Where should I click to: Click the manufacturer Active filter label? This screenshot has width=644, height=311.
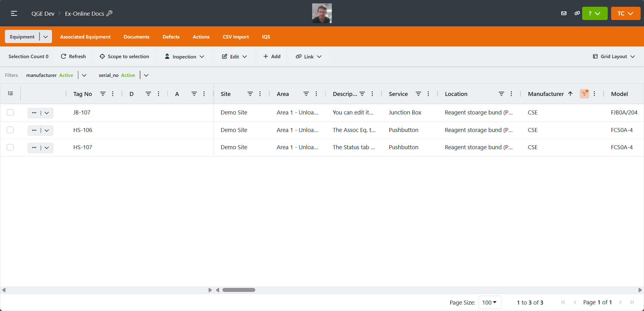coord(50,75)
